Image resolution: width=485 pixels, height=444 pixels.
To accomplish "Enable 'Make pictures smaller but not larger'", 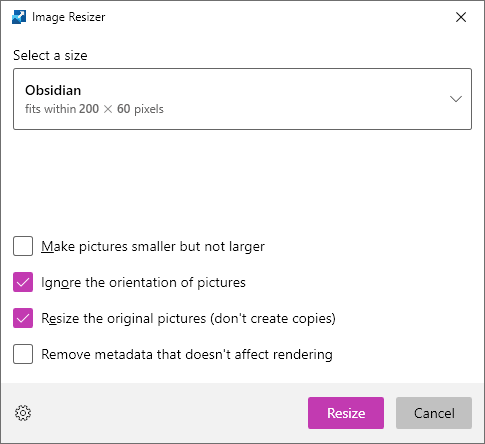I will (x=23, y=246).
